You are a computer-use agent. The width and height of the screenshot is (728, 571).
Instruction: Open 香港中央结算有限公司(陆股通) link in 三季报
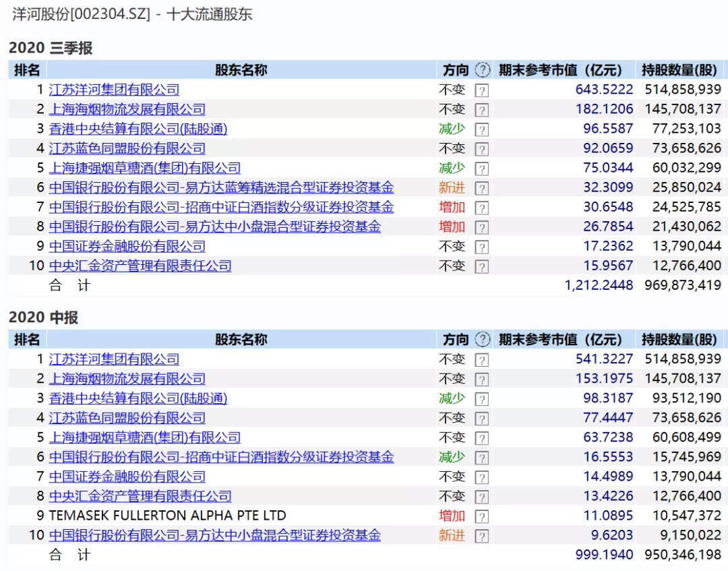(138, 128)
